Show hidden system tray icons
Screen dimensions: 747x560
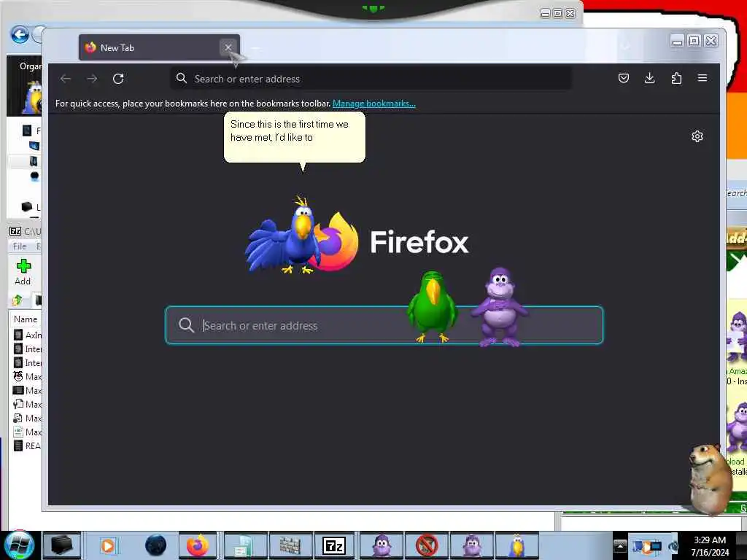[x=620, y=546]
